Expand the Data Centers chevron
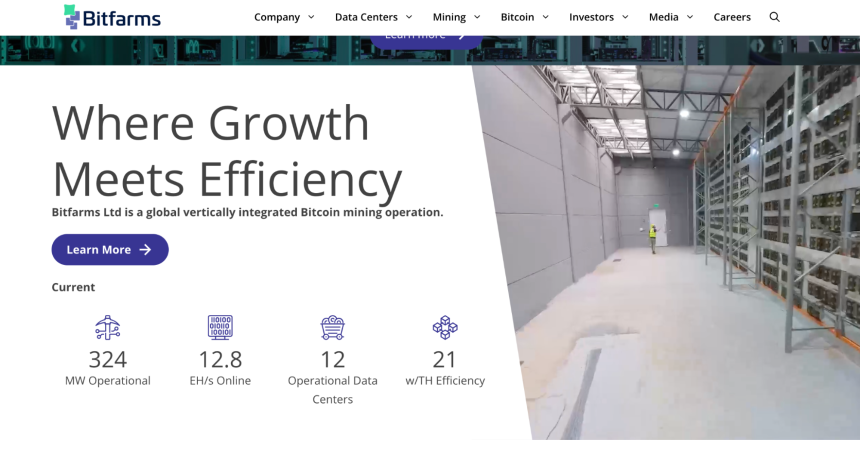This screenshot has height=449, width=860. point(409,17)
